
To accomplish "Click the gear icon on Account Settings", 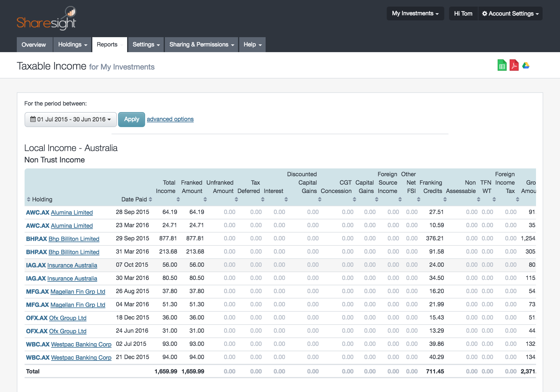I will click(x=484, y=13).
